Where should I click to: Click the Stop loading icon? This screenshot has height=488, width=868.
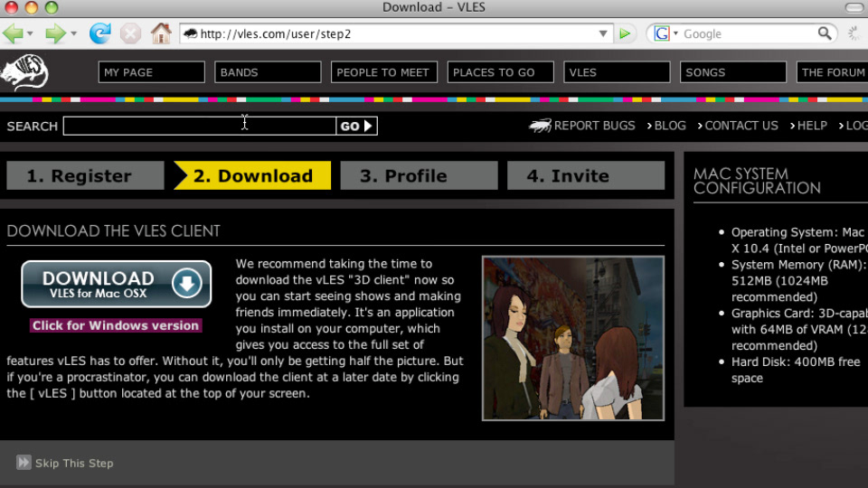pos(130,33)
